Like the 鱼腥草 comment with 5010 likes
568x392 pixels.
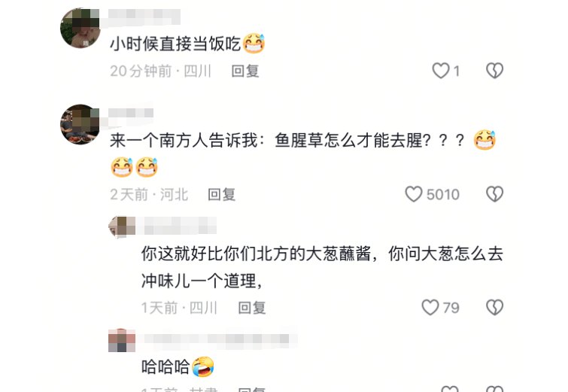414,194
